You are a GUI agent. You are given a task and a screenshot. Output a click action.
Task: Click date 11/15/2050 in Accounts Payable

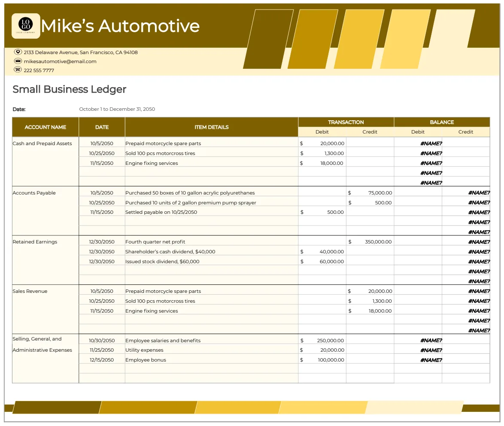[102, 212]
